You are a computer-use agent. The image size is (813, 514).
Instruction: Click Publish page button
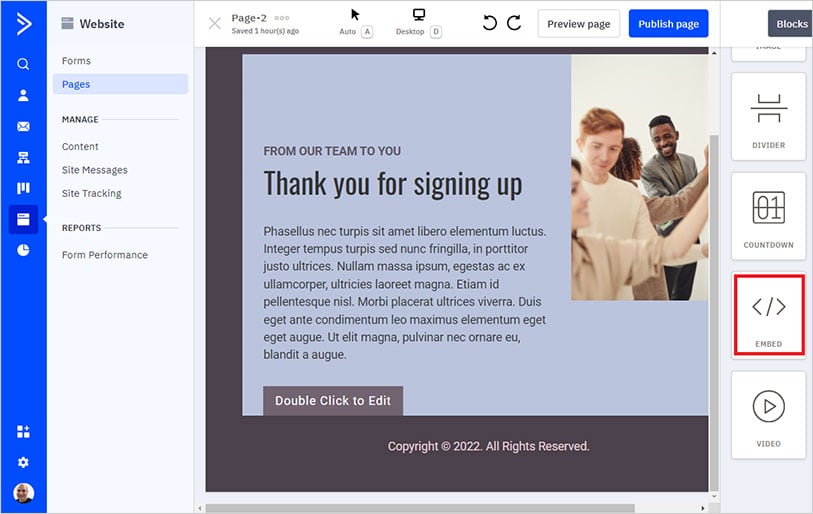pyautogui.click(x=668, y=24)
